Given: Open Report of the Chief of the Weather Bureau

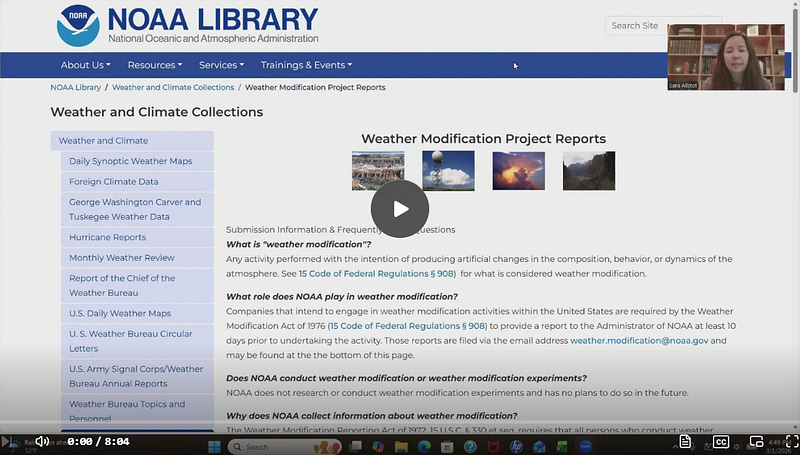Looking at the screenshot, I should [x=137, y=286].
